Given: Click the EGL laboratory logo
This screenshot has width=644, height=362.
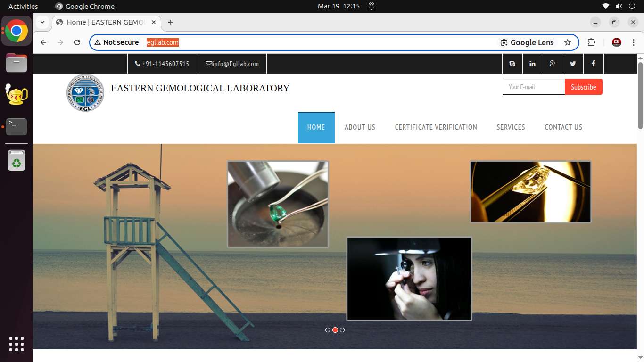Looking at the screenshot, I should [85, 93].
